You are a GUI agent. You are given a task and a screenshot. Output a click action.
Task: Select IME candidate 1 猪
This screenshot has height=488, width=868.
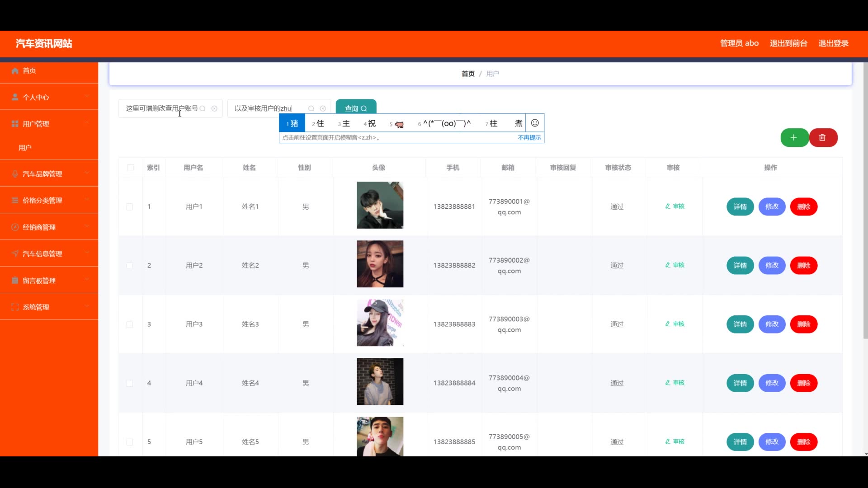click(292, 123)
